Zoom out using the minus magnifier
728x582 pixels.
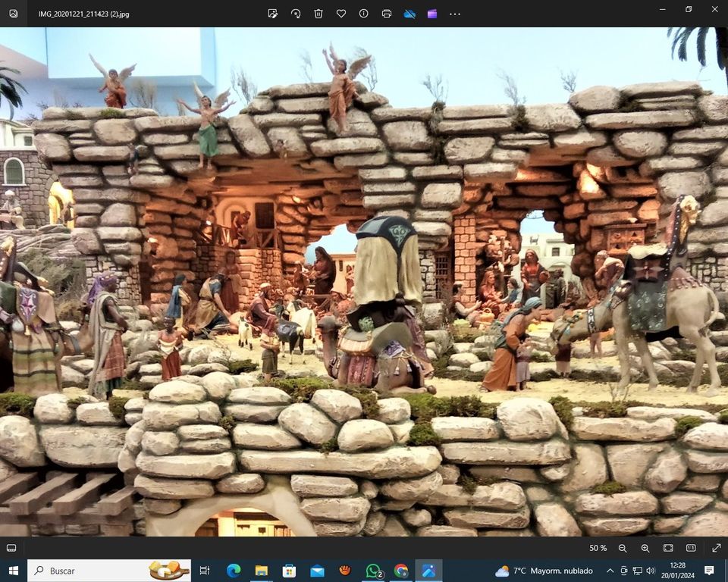[x=623, y=548]
